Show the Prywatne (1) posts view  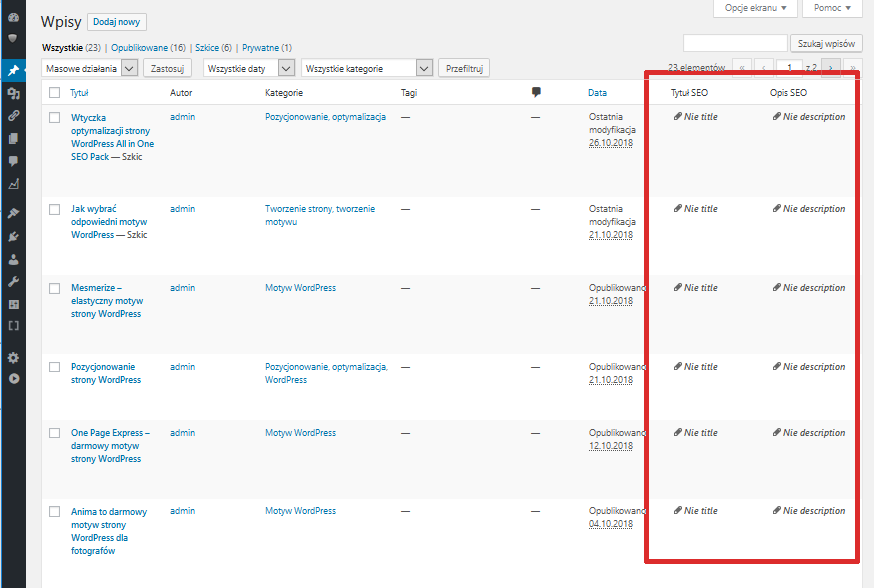[266, 48]
